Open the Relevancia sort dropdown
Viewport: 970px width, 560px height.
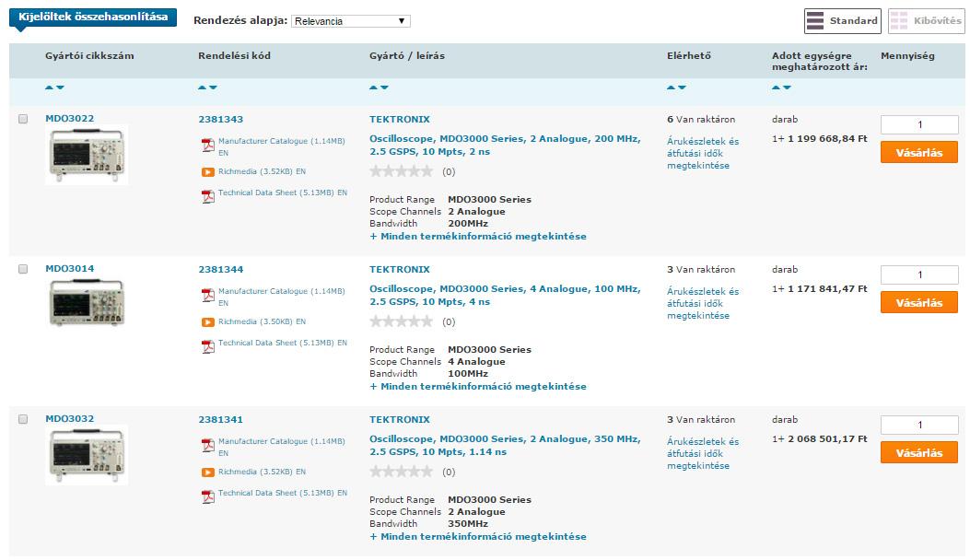pyautogui.click(x=350, y=21)
